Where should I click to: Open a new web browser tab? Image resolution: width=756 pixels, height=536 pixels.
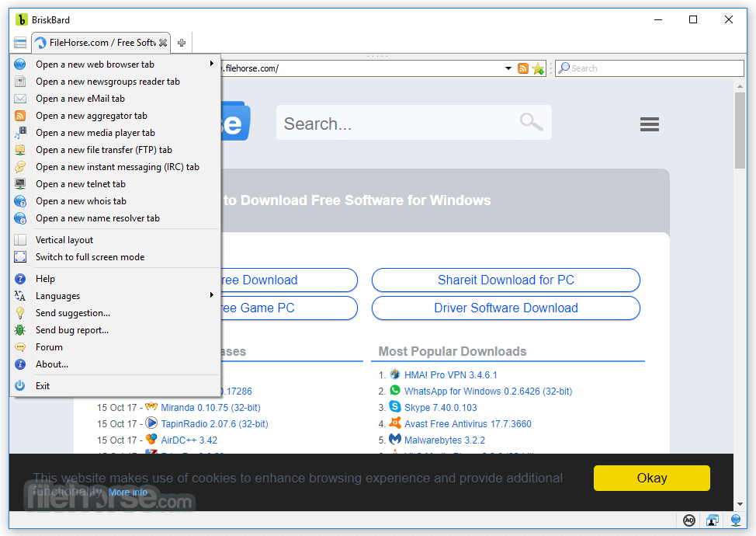pos(115,64)
